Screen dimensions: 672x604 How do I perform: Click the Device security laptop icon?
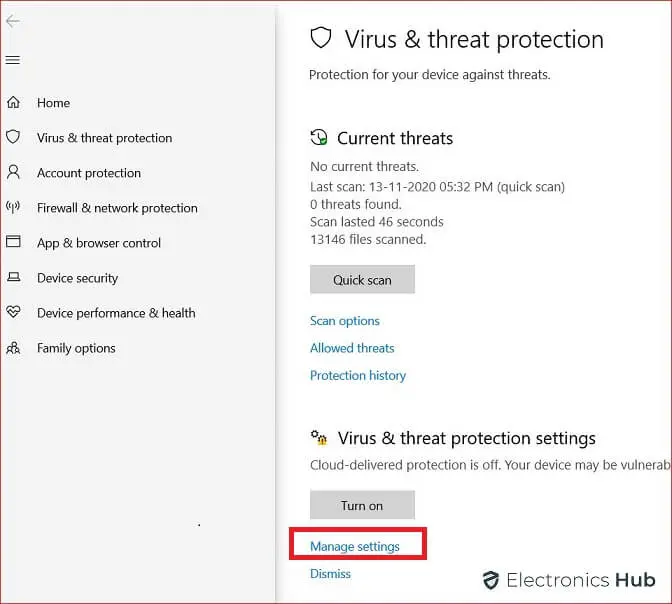pos(13,277)
